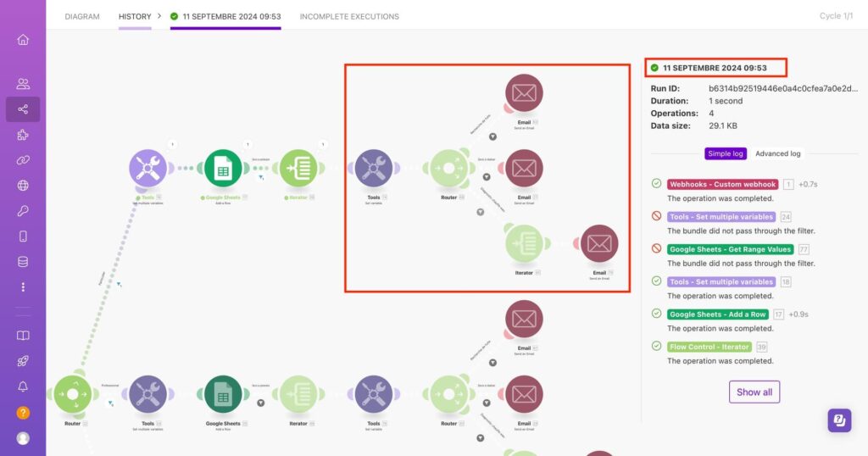This screenshot has width=868, height=456.
Task: Click the Show all button
Action: click(x=754, y=392)
